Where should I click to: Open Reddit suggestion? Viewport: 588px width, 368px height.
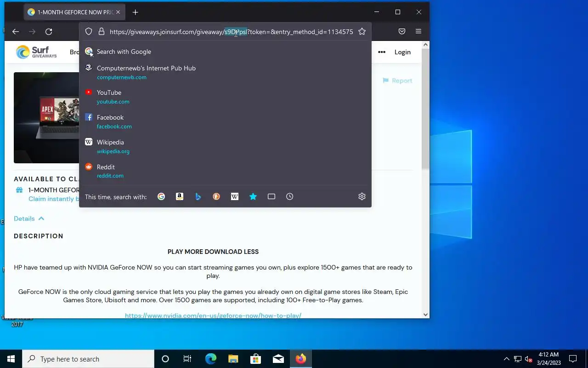point(225,171)
